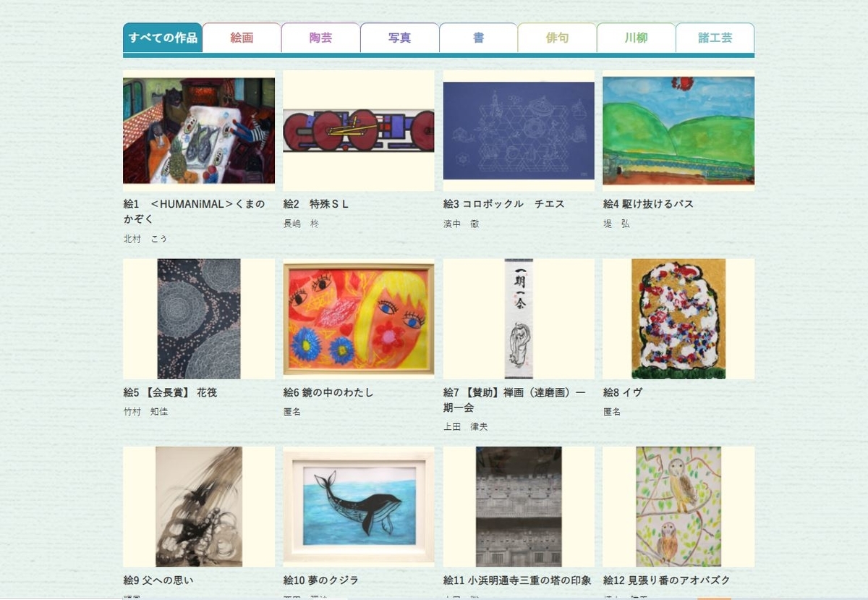Click the 絵12 見張り番のアオバズク title link
This screenshot has height=600, width=868.
[x=667, y=580]
